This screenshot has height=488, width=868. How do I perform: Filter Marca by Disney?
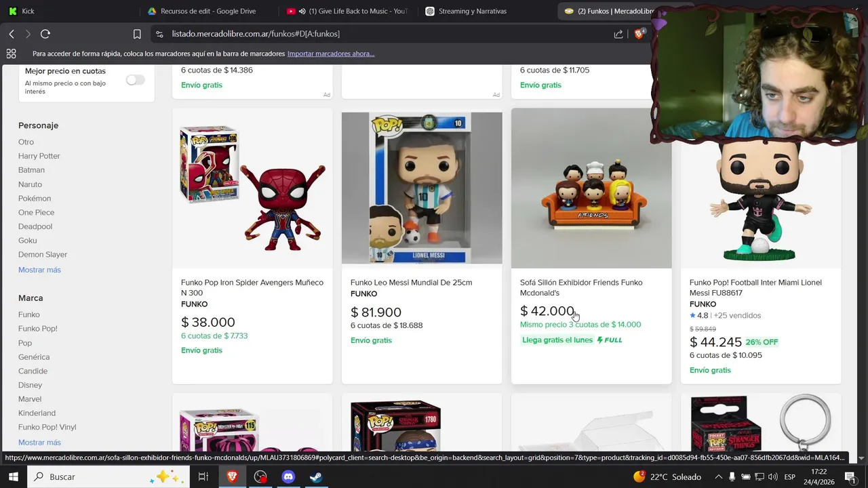click(x=30, y=385)
